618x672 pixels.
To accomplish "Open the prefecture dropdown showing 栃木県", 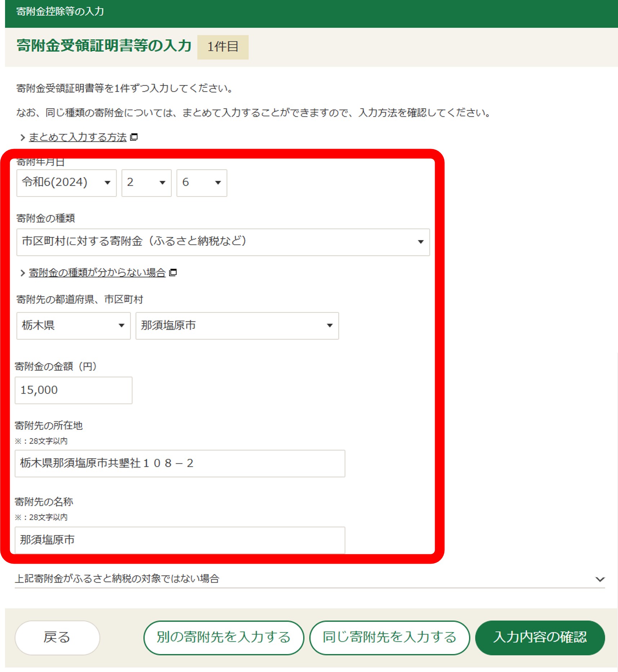I will (73, 326).
